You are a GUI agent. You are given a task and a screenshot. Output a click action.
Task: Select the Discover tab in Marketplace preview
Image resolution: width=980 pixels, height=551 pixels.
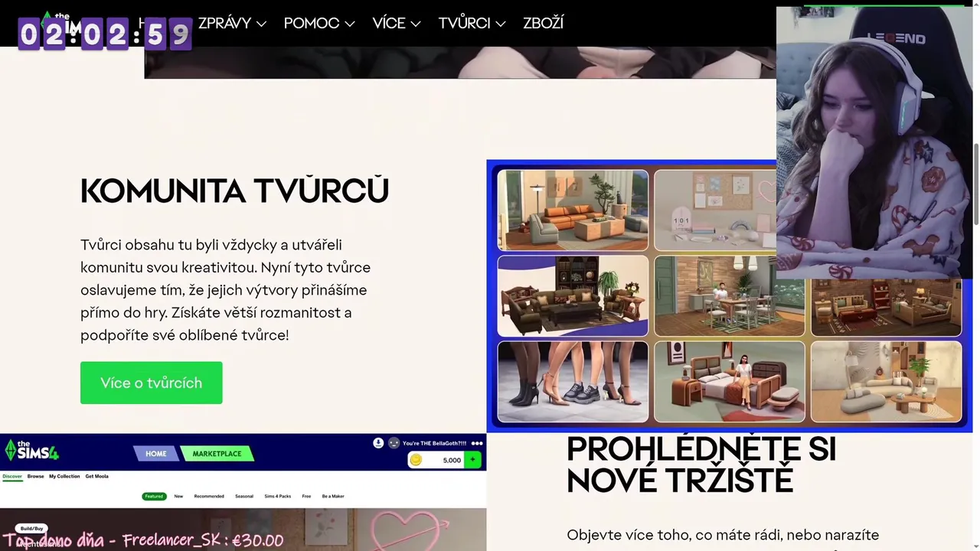(12, 476)
